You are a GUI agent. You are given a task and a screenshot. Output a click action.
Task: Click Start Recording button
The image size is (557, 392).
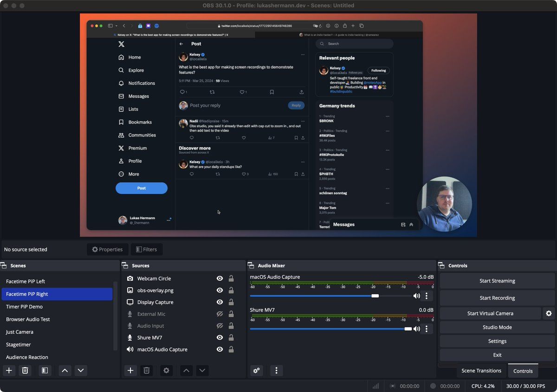497,298
